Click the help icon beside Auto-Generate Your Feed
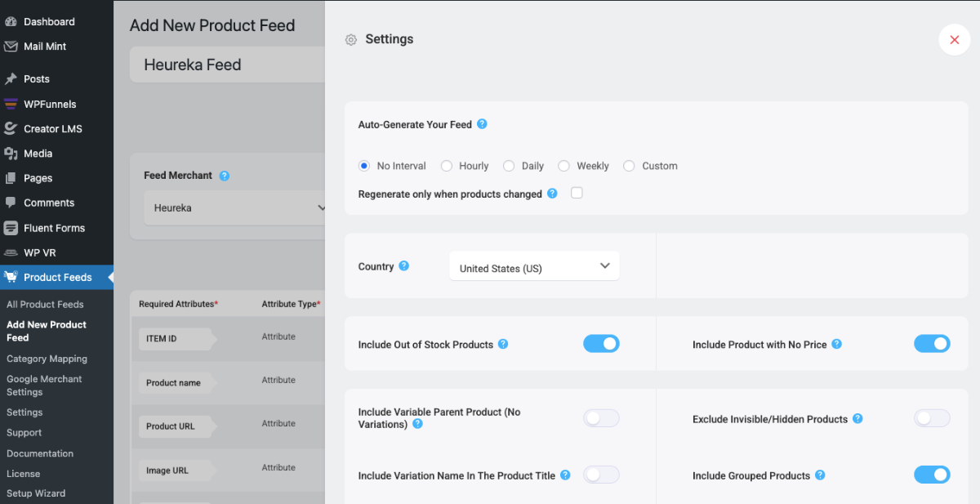 click(x=482, y=124)
